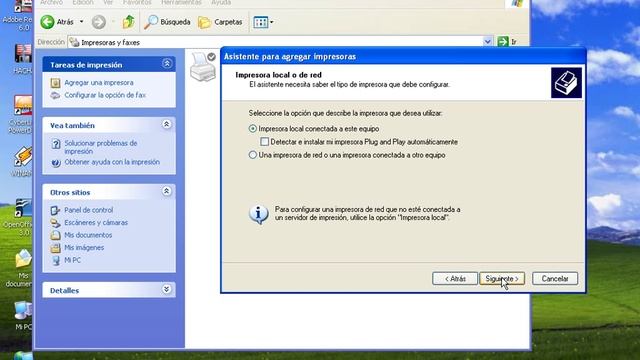Image resolution: width=640 pixels, height=360 pixels.
Task: Open Panel de control link
Action: point(89,210)
